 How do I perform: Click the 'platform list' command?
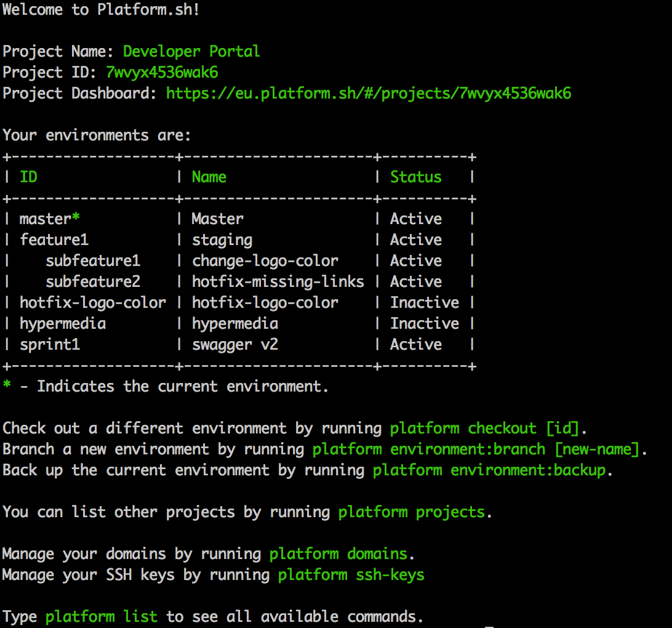pos(102,617)
